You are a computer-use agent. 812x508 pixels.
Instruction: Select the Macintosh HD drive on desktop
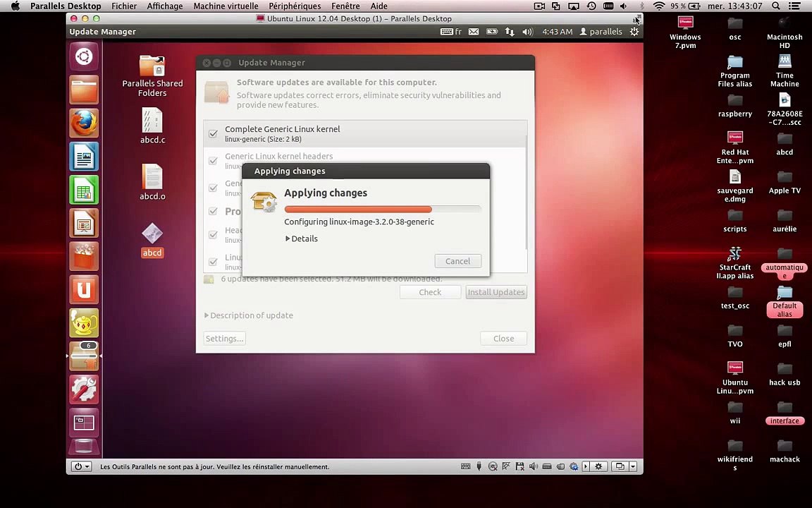[x=785, y=32]
